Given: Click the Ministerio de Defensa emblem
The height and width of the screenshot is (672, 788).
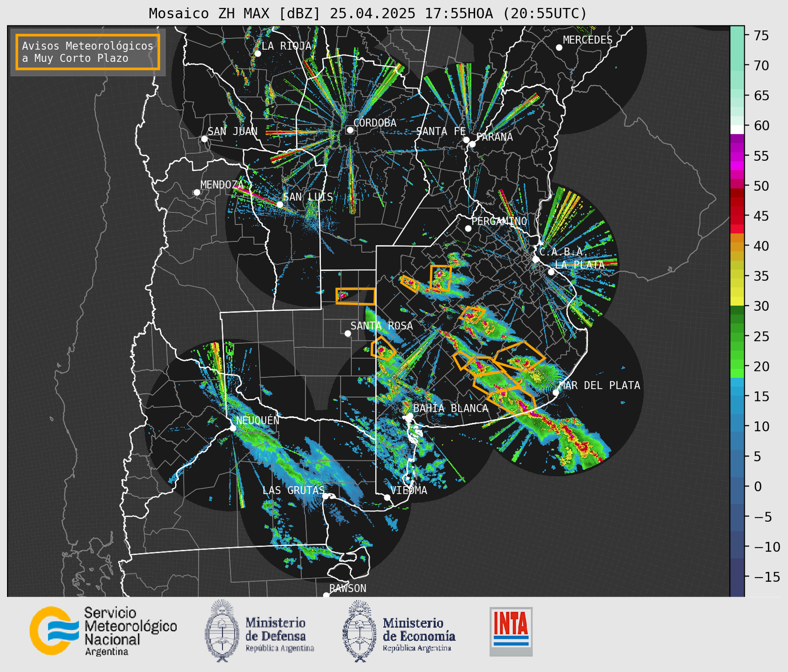Looking at the screenshot, I should pos(222,631).
